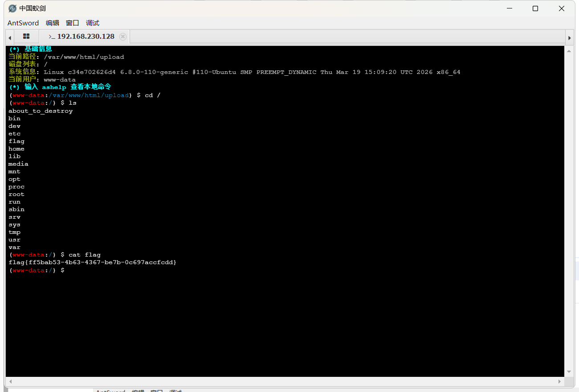Click the '磁盘列表: /' line

[28, 65]
